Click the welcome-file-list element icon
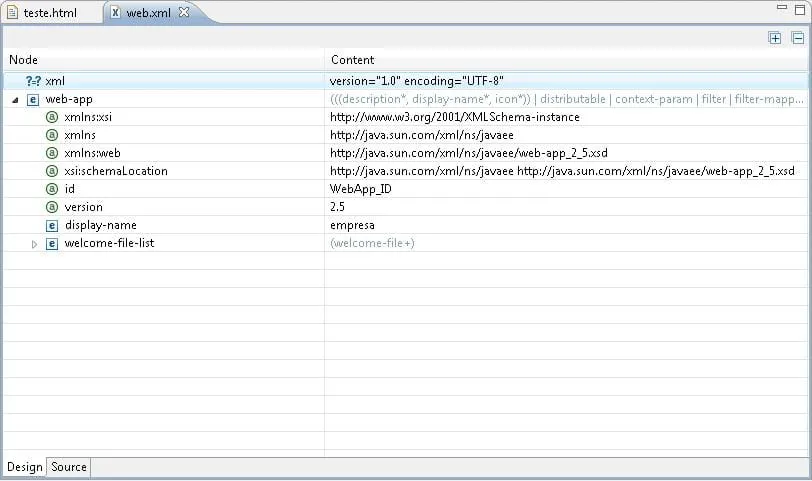This screenshot has height=481, width=812. pos(52,243)
